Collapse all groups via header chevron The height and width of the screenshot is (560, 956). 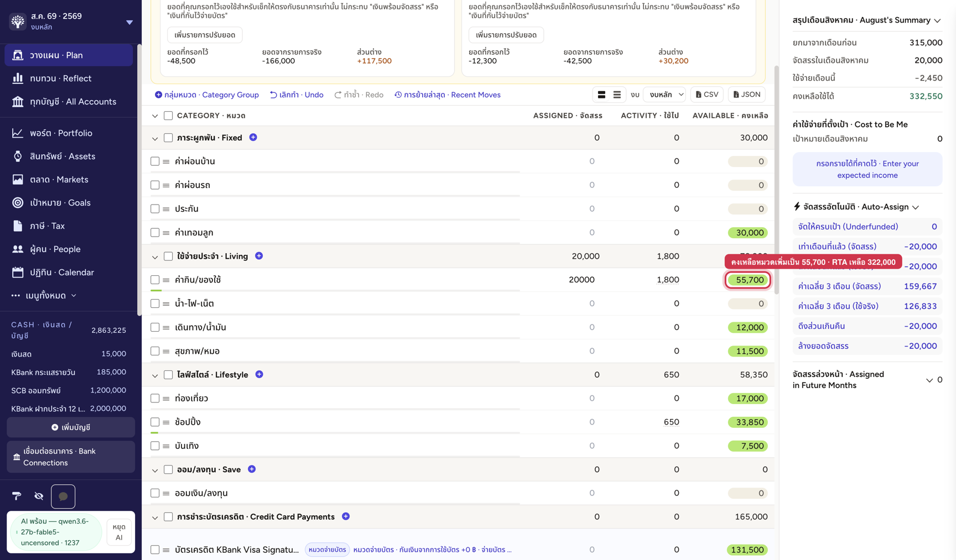tap(155, 116)
